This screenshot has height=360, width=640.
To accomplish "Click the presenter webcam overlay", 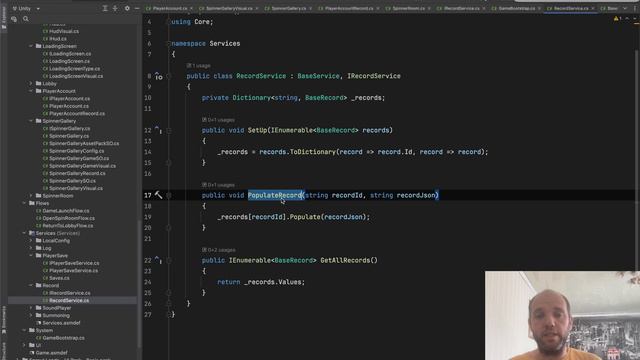I will tap(562, 315).
